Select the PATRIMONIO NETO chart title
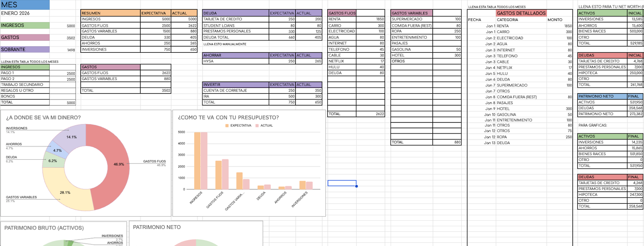 click(157, 227)
